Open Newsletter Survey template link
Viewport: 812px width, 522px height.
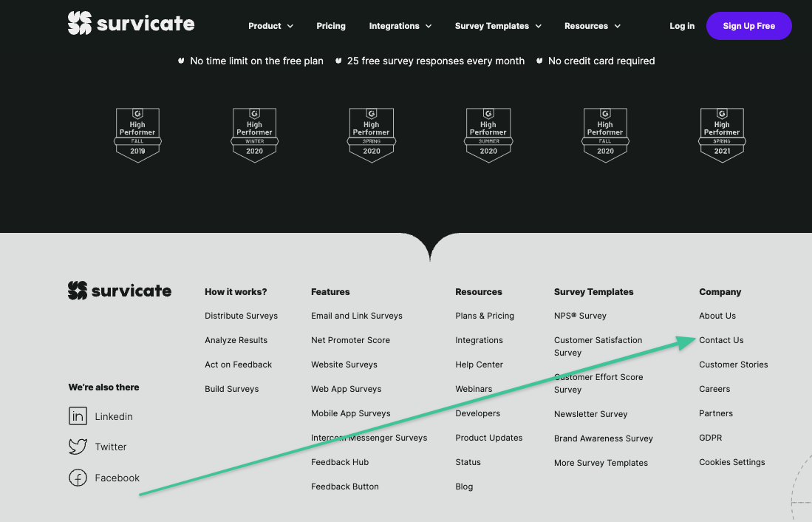pyautogui.click(x=591, y=413)
